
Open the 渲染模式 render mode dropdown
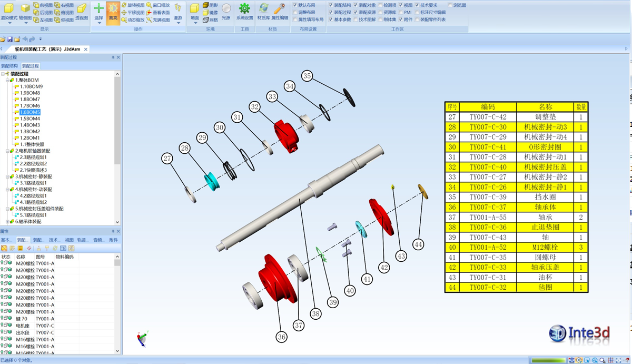[x=9, y=13]
